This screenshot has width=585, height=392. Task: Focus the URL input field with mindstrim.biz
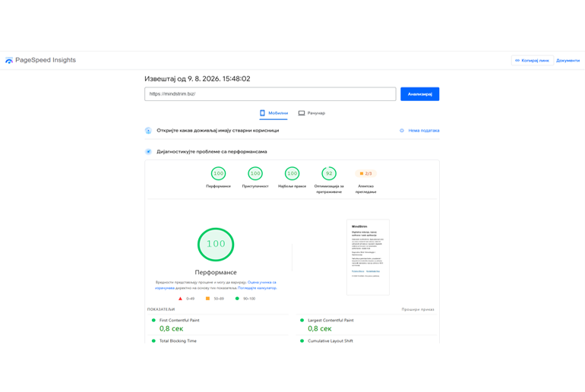tap(270, 94)
